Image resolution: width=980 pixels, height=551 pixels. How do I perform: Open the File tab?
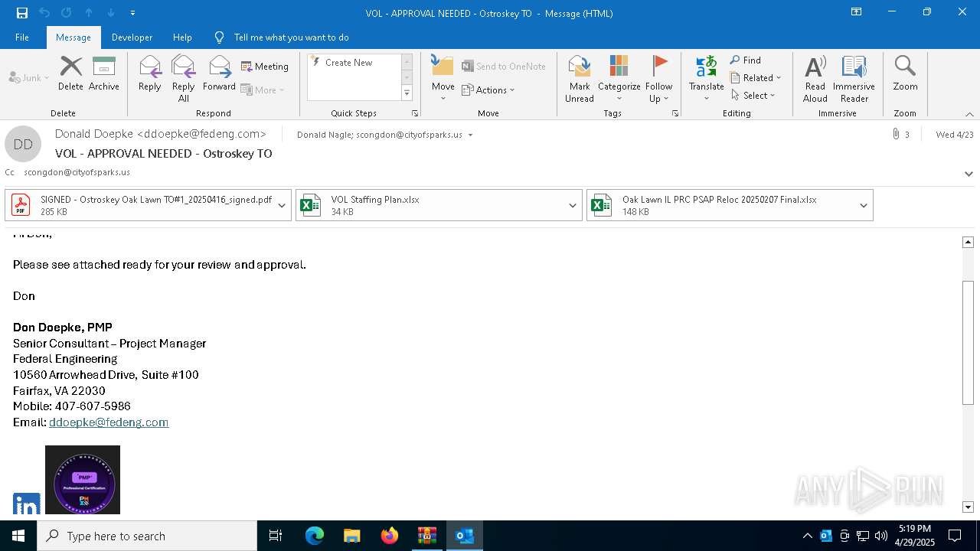22,37
